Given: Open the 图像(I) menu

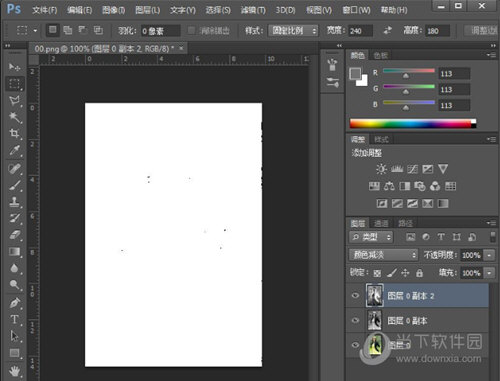Looking at the screenshot, I should (x=113, y=10).
